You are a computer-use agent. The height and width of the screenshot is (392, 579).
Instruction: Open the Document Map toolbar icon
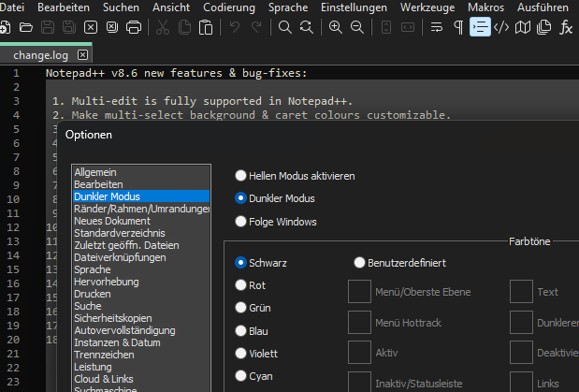pyautogui.click(x=523, y=26)
